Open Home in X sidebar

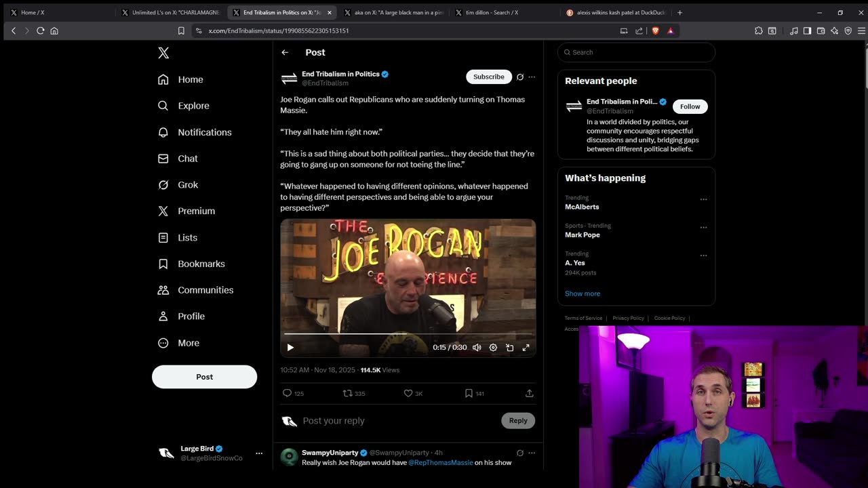(x=180, y=79)
